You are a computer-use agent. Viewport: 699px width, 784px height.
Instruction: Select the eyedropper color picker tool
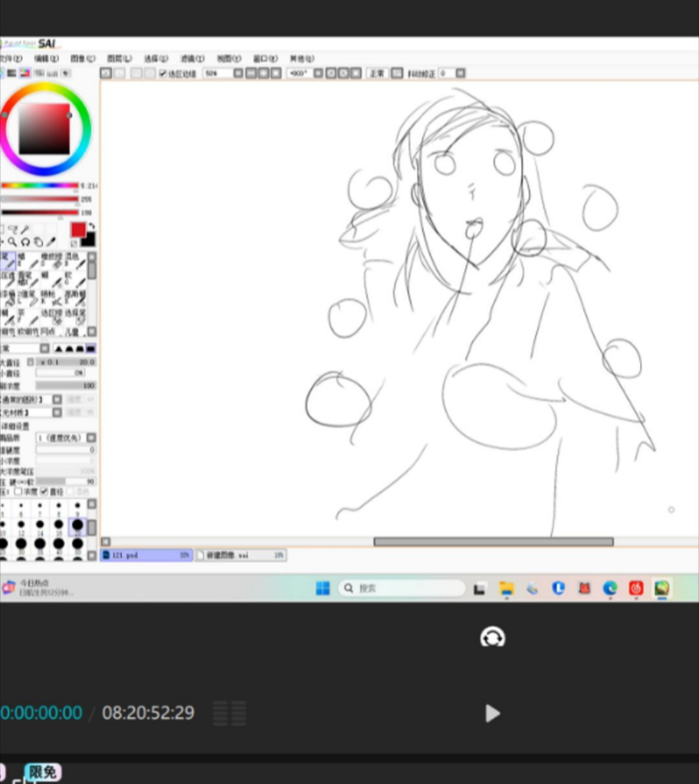pos(51,242)
